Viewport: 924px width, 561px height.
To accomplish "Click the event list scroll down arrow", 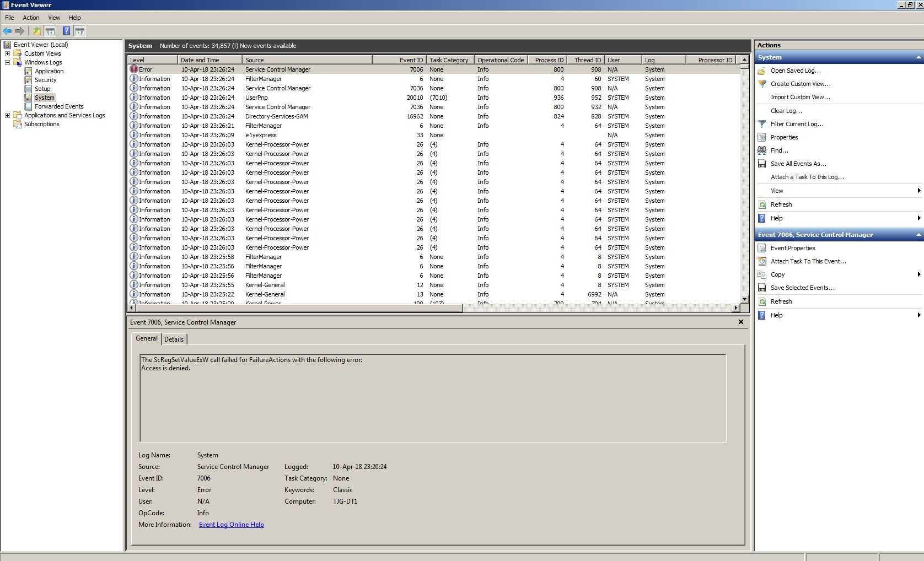I will coord(744,299).
